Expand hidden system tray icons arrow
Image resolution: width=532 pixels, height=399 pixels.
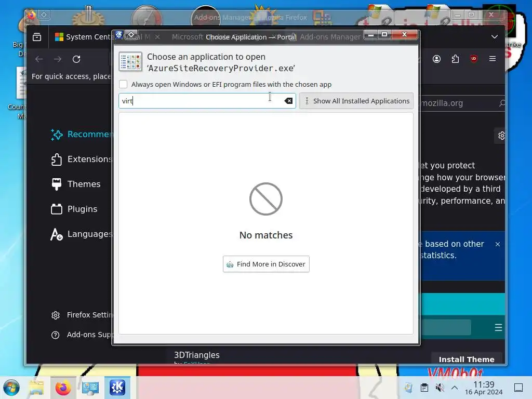click(455, 388)
